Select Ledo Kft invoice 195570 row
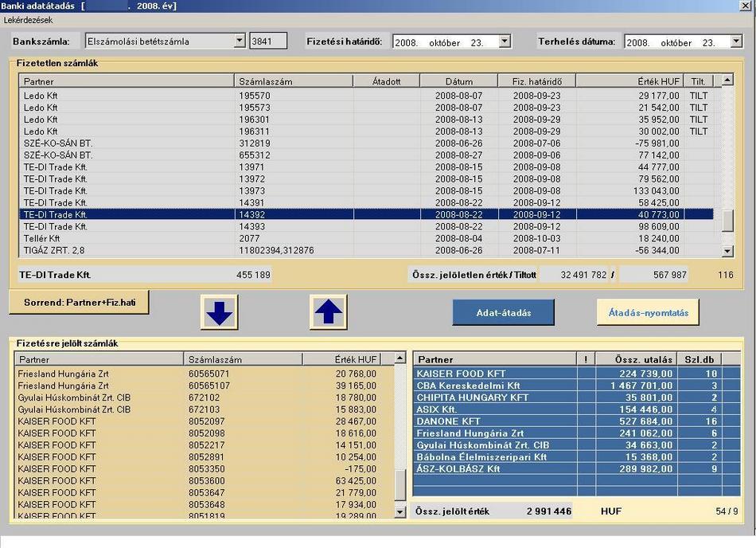This screenshot has height=548, width=756. [x=366, y=96]
